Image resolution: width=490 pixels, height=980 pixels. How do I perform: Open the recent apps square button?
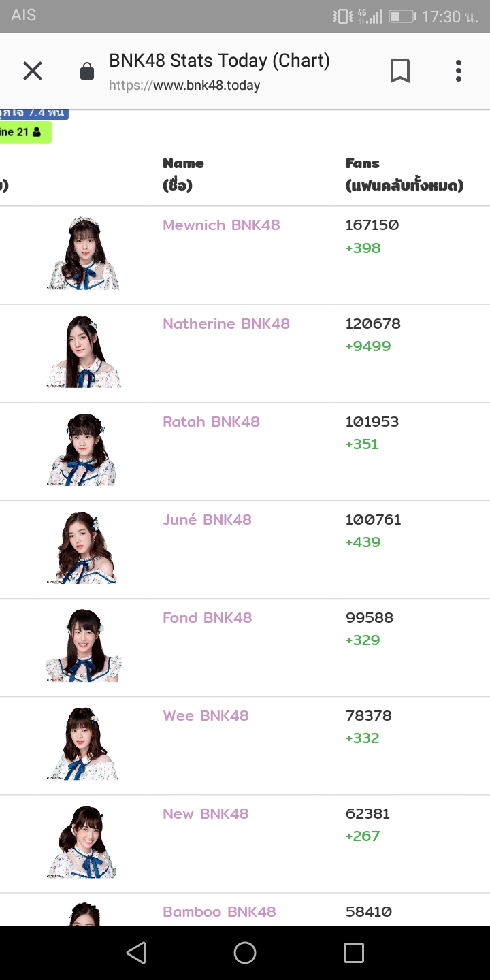click(x=353, y=953)
